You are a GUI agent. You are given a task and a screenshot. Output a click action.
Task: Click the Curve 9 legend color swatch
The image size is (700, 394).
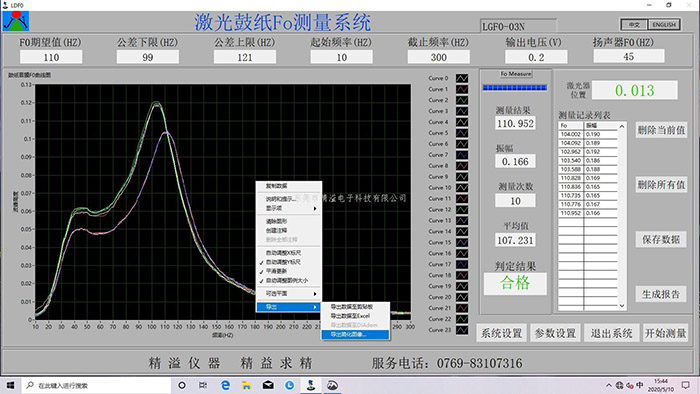point(462,177)
